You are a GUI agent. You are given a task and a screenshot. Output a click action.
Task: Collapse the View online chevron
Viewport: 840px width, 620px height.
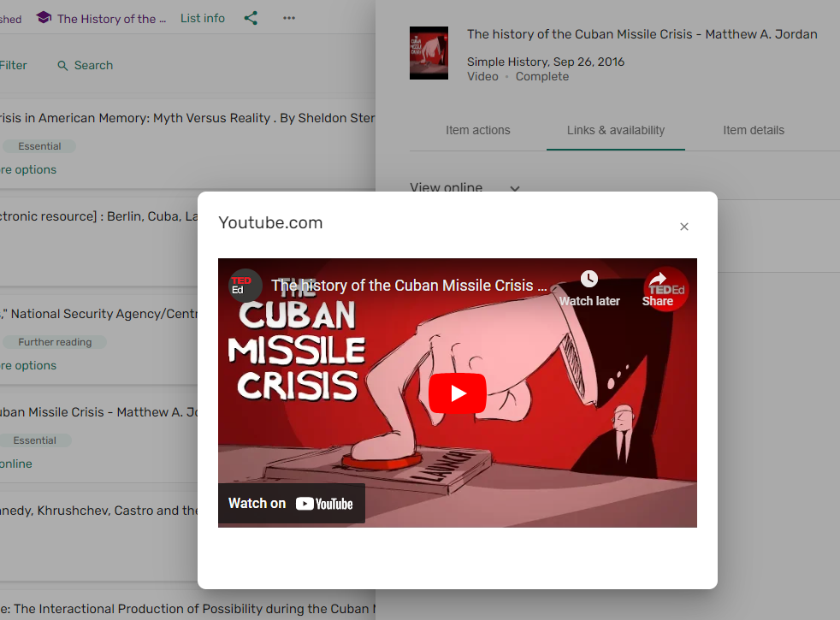pyautogui.click(x=515, y=188)
